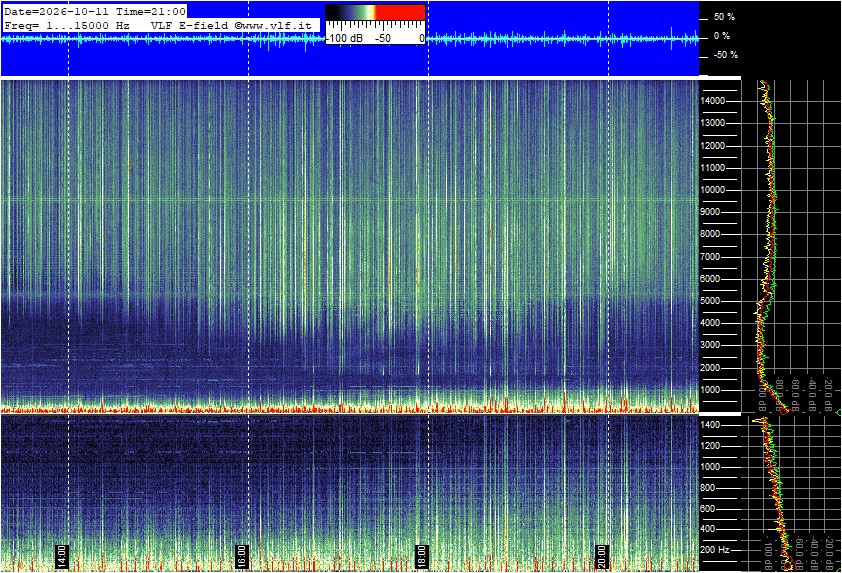Click the 800 label on lower axis

pyautogui.click(x=708, y=488)
